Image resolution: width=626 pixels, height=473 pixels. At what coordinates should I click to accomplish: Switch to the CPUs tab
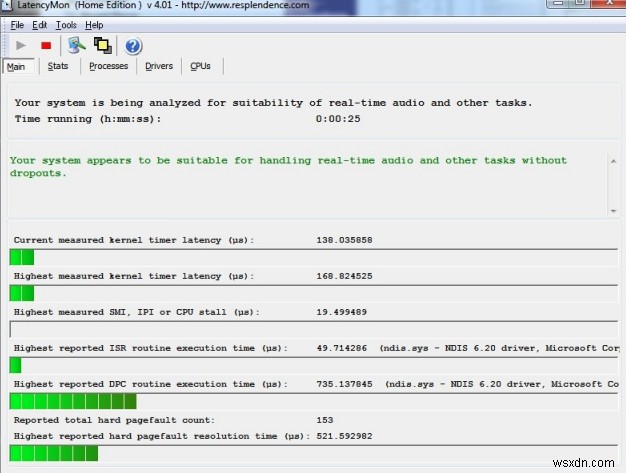click(x=200, y=66)
